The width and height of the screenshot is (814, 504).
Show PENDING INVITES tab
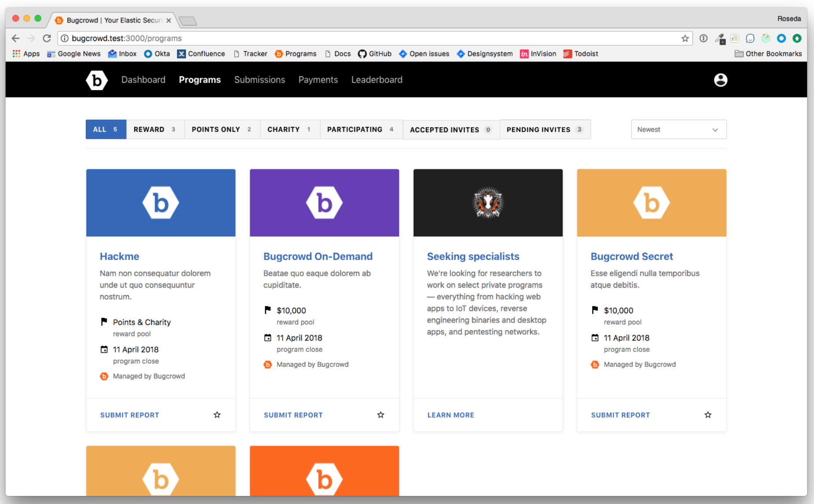(x=545, y=130)
